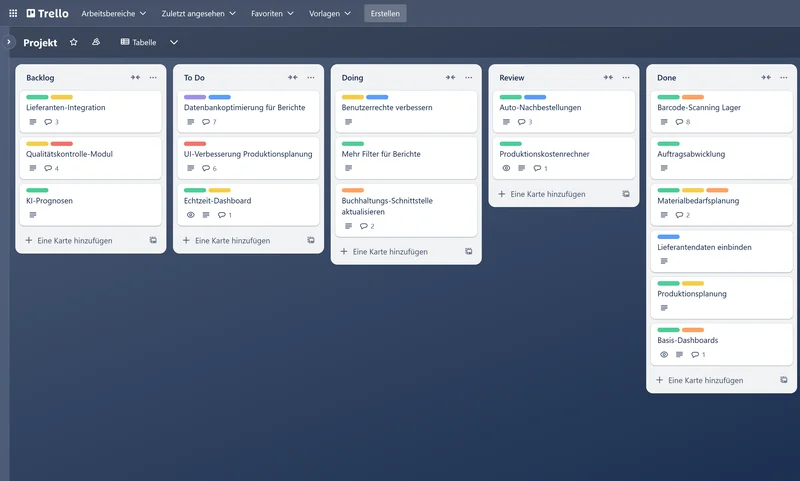800x481 pixels.
Task: Open the Produktionskostenrechner card
Action: pos(563,158)
